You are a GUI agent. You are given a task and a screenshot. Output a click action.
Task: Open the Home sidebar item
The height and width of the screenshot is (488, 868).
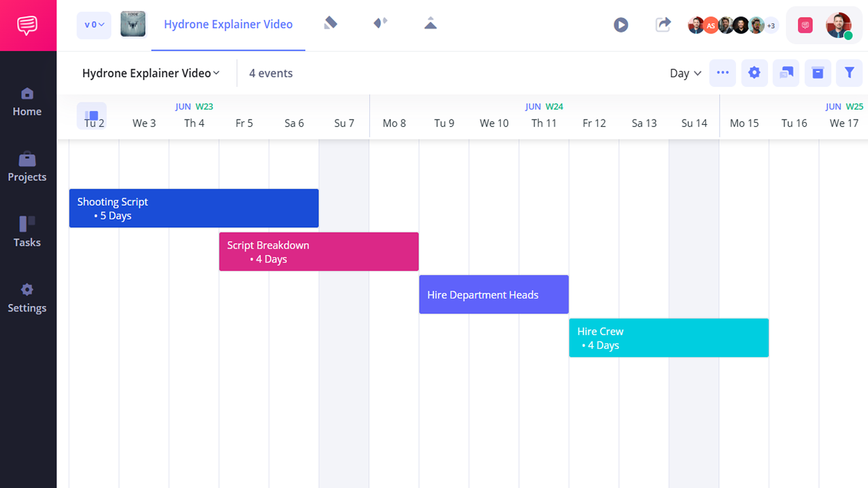click(27, 103)
